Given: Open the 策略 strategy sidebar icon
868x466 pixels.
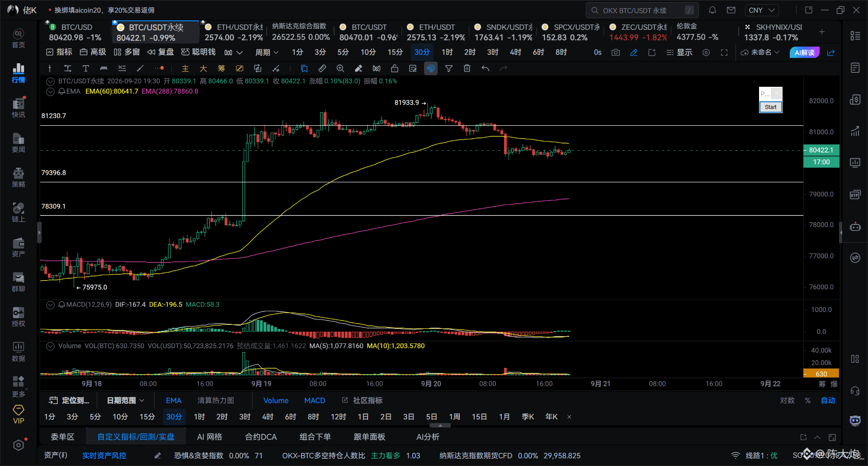Looking at the screenshot, I should [18, 177].
